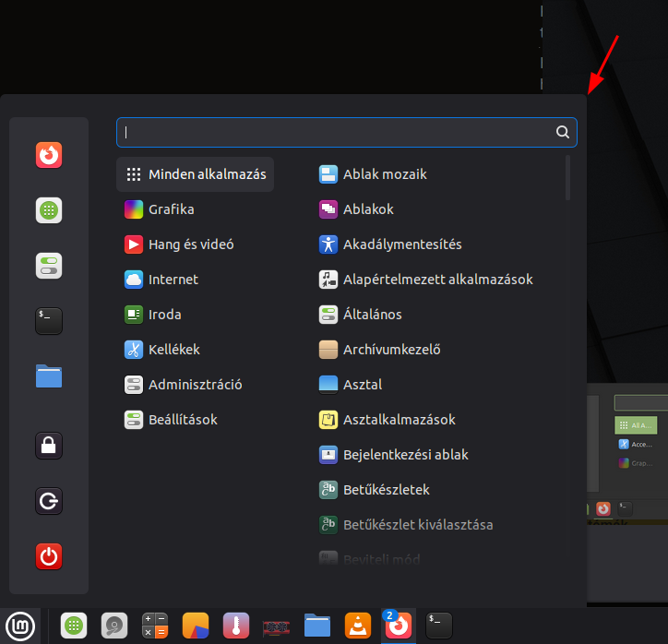
Task: Open Alapértelmezett alkalmazások
Action: pyautogui.click(x=425, y=280)
